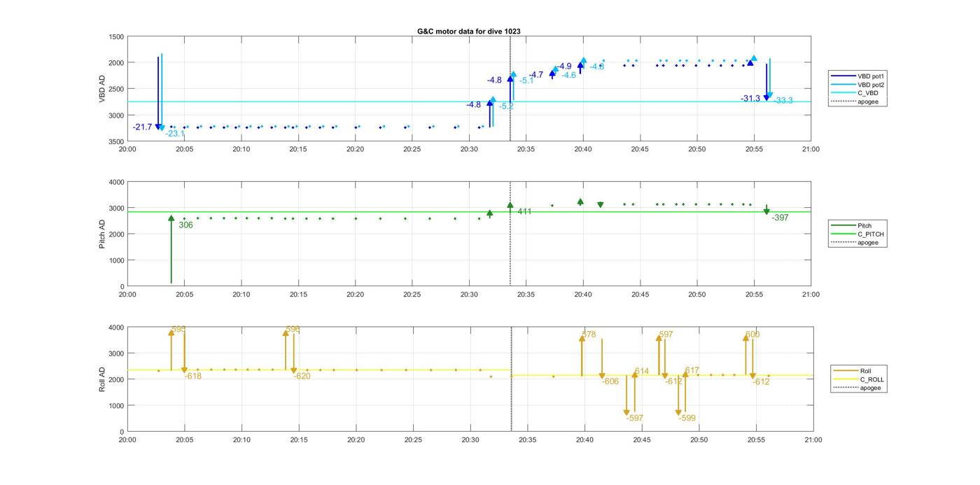The height and width of the screenshot is (485, 980).
Task: Click the upward pitch triangle marker near 20:40
Action: [580, 202]
